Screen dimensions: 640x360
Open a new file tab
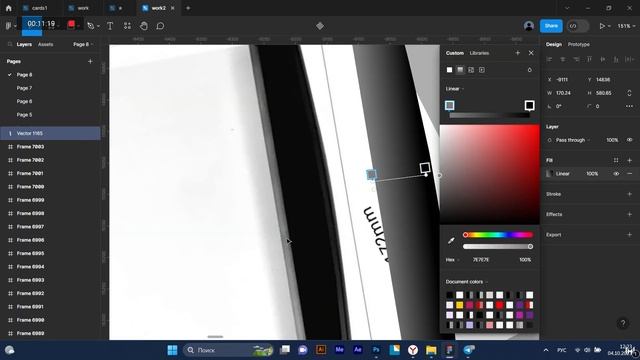[188, 8]
